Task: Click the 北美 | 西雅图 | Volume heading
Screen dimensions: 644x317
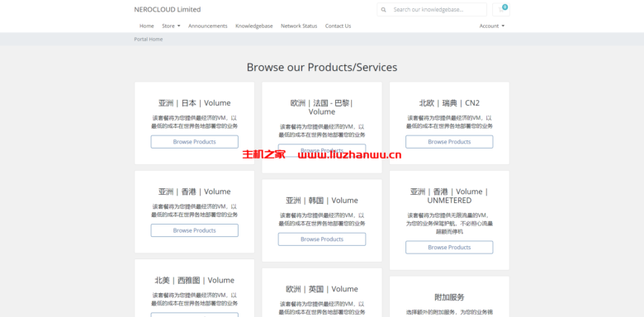Action: [195, 281]
